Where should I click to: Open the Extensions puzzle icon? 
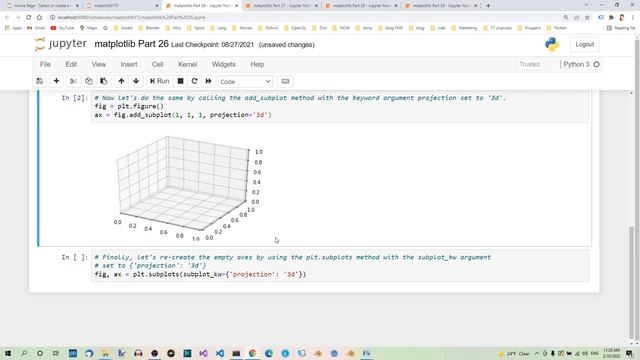611,18
